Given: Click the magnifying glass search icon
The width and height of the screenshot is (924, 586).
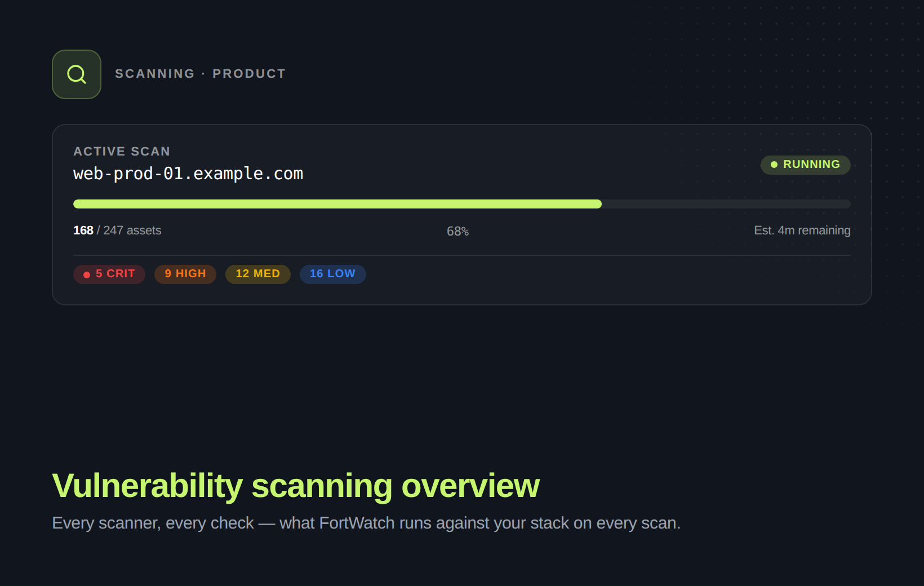Looking at the screenshot, I should pos(76,74).
